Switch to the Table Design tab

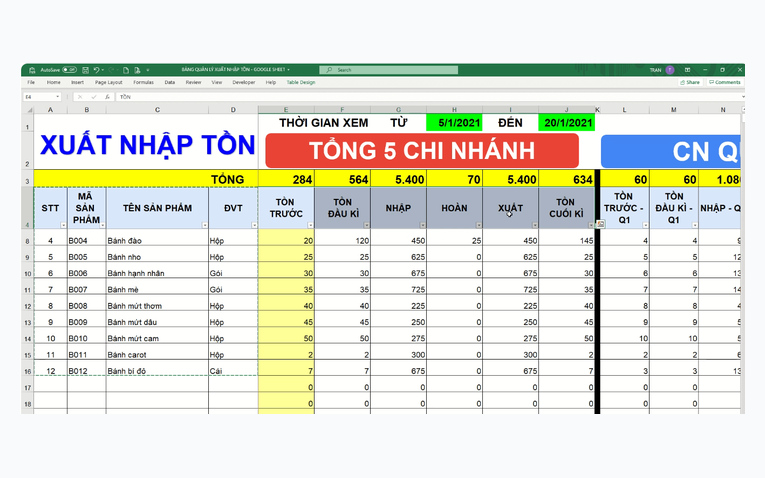click(301, 82)
